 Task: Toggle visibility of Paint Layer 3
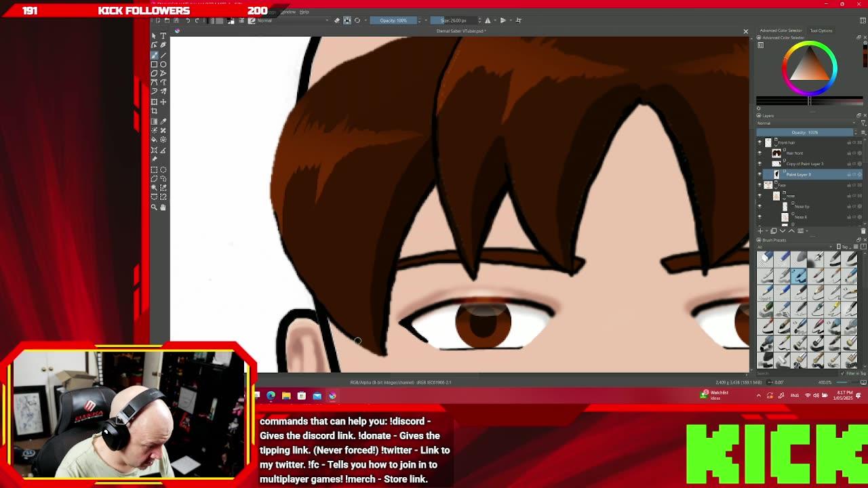[x=759, y=174]
